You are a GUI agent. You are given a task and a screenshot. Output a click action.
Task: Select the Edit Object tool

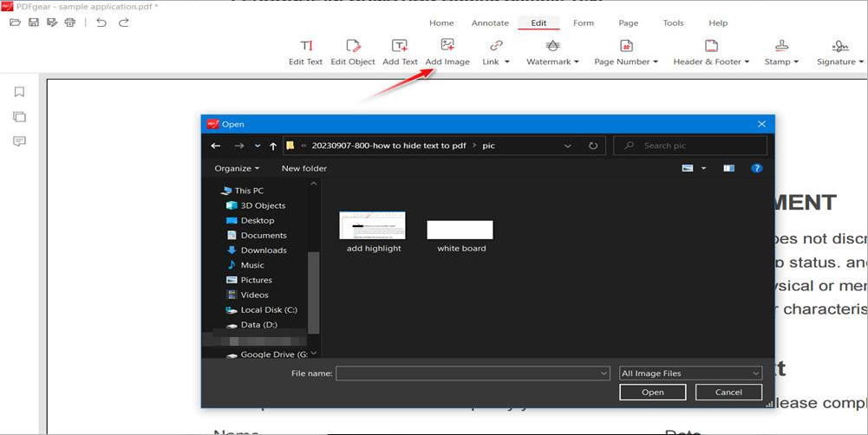[x=353, y=53]
